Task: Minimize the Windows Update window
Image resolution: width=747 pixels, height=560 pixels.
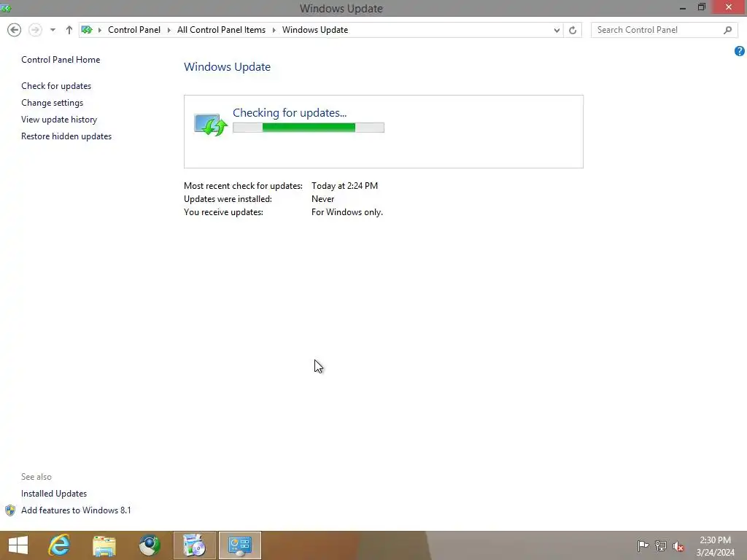Action: [x=683, y=8]
